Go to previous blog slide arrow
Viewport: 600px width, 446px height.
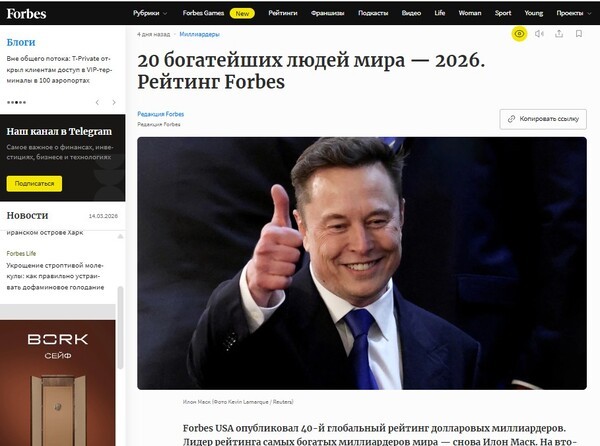(x=97, y=102)
